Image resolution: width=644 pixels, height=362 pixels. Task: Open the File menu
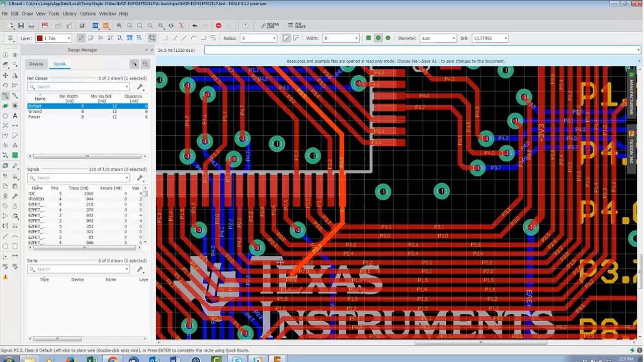[5, 14]
